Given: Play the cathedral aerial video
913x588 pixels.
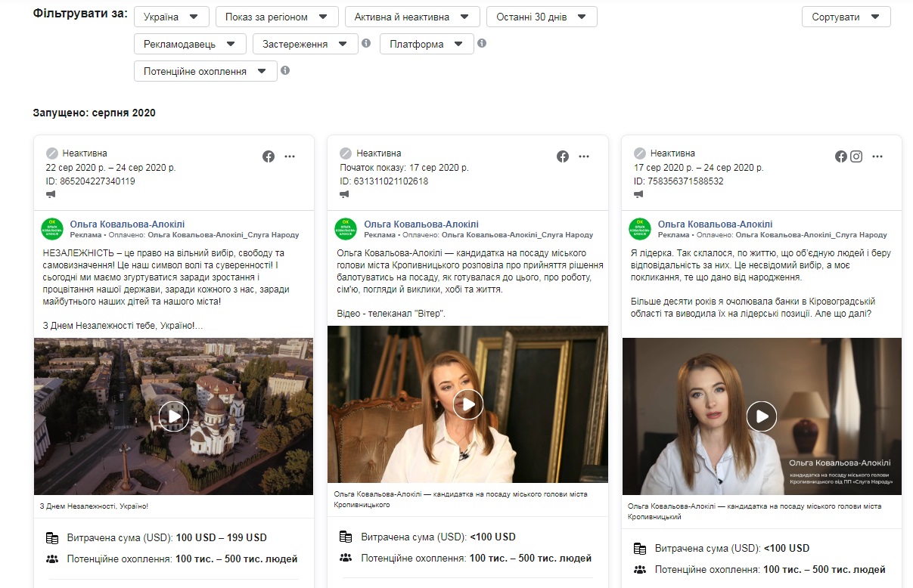Looking at the screenshot, I should click(x=173, y=416).
